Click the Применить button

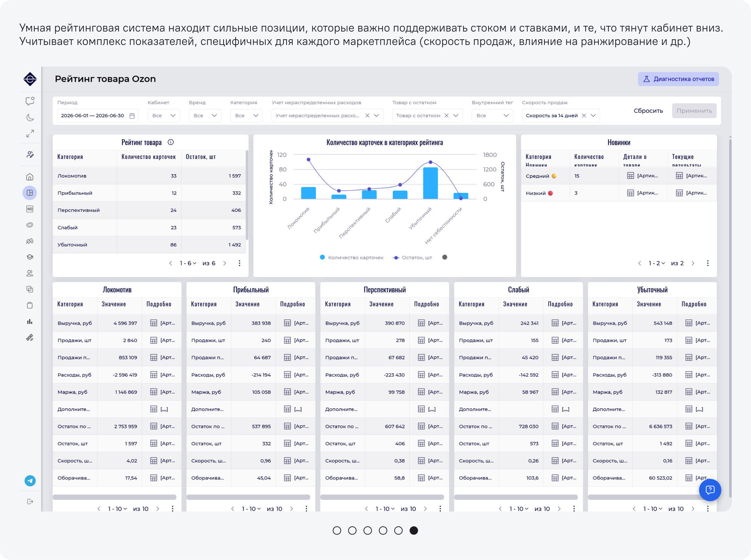(694, 111)
